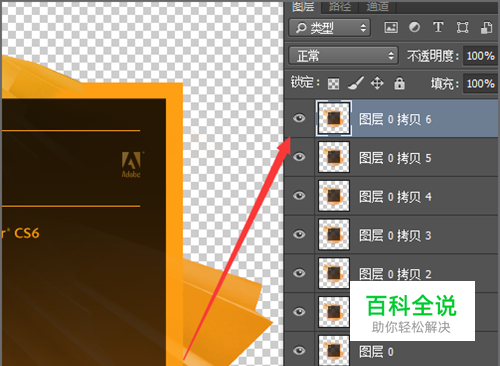Hide the bottom 图层 0 layer

click(299, 350)
